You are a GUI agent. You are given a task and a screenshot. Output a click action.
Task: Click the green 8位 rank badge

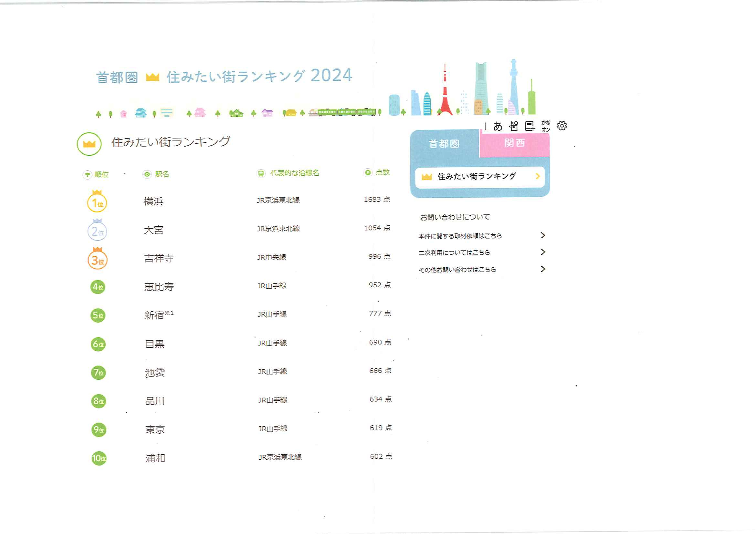click(x=99, y=401)
